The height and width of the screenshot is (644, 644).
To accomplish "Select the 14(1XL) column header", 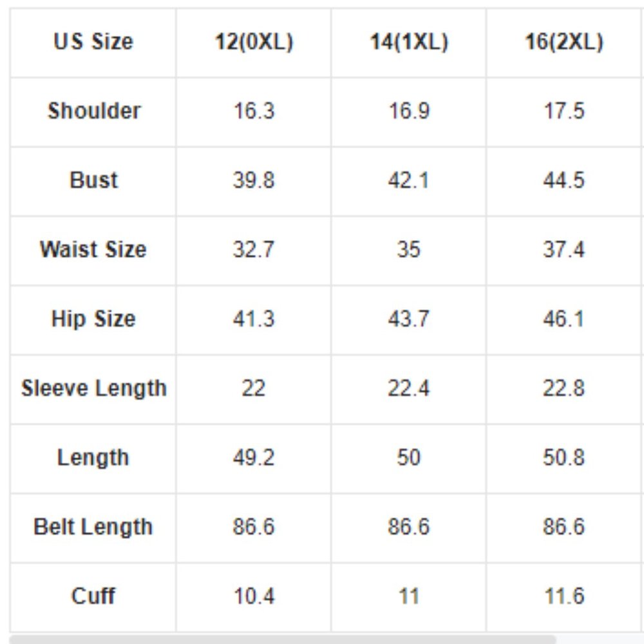I will click(x=409, y=43).
